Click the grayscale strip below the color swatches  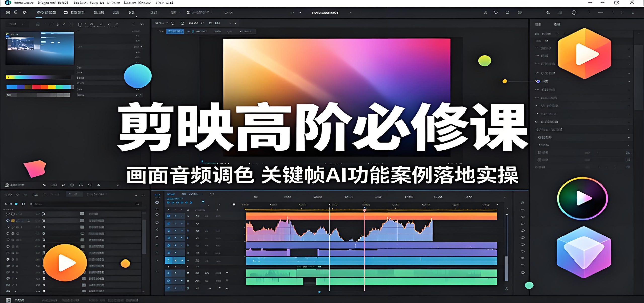point(38,95)
